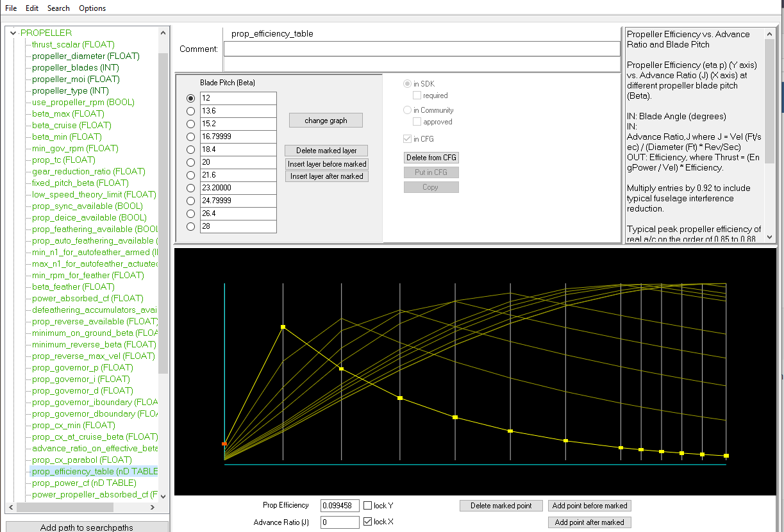Select the blade pitch 13.6 radio button
Viewport: 784px width, 532px height.
(190, 111)
